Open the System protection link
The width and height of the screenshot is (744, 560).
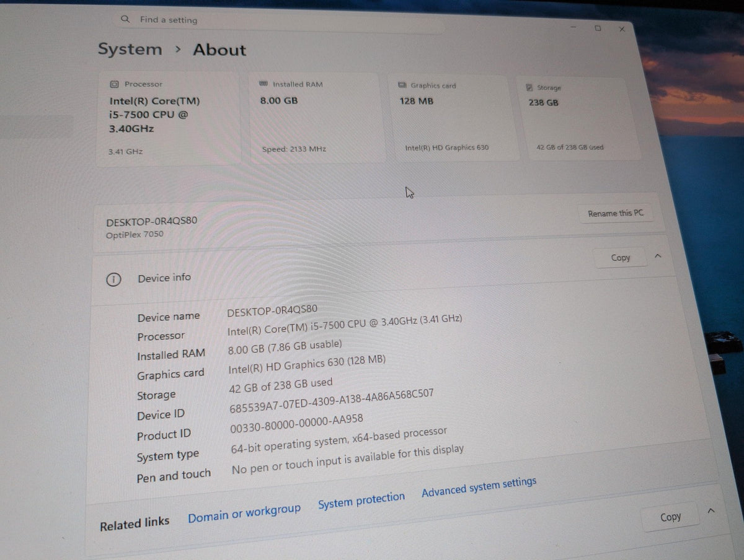point(361,501)
